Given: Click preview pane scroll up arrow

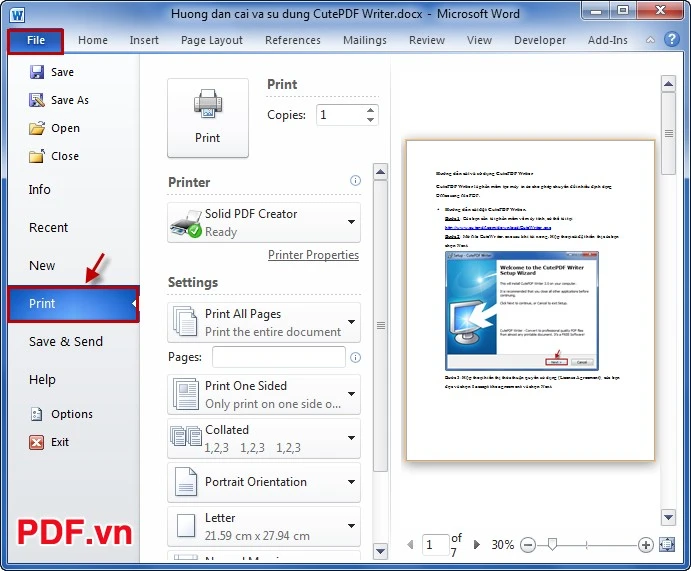Looking at the screenshot, I should (x=668, y=83).
